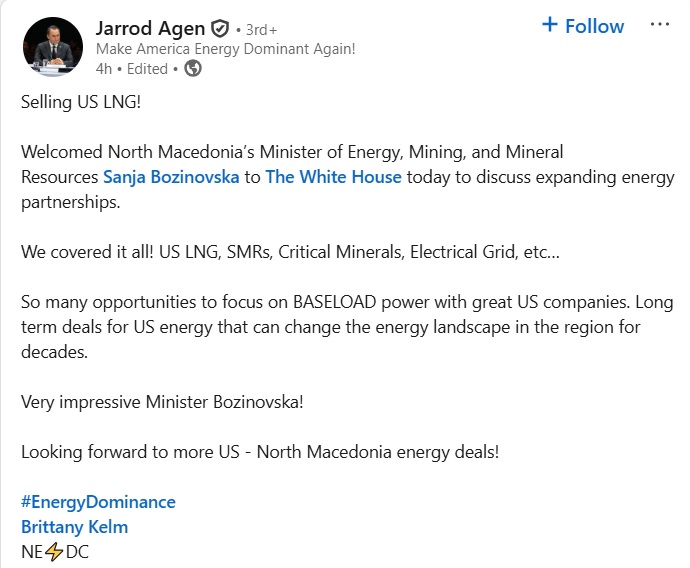Click the We covered it all sentence
Image resolution: width=690 pixels, height=568 pixels.
290,252
